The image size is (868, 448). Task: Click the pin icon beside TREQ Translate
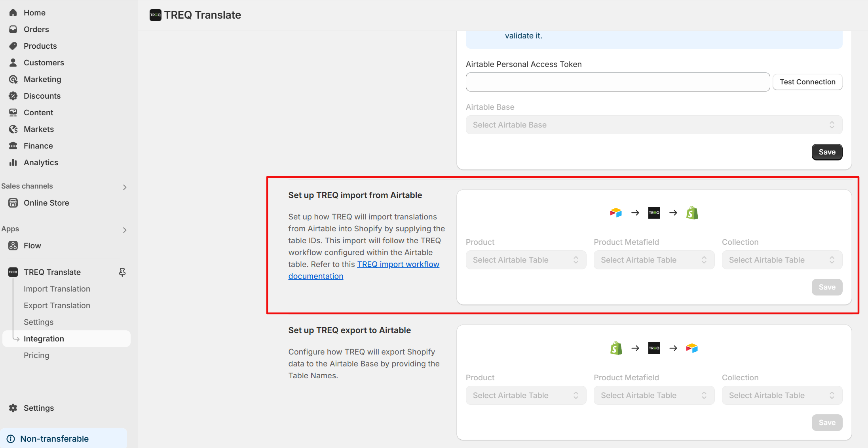[122, 272]
